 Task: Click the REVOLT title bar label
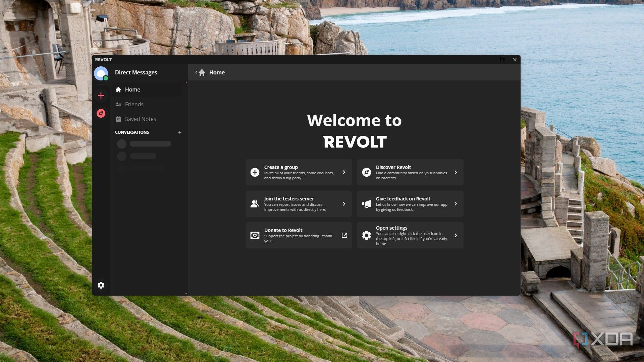pyautogui.click(x=103, y=60)
